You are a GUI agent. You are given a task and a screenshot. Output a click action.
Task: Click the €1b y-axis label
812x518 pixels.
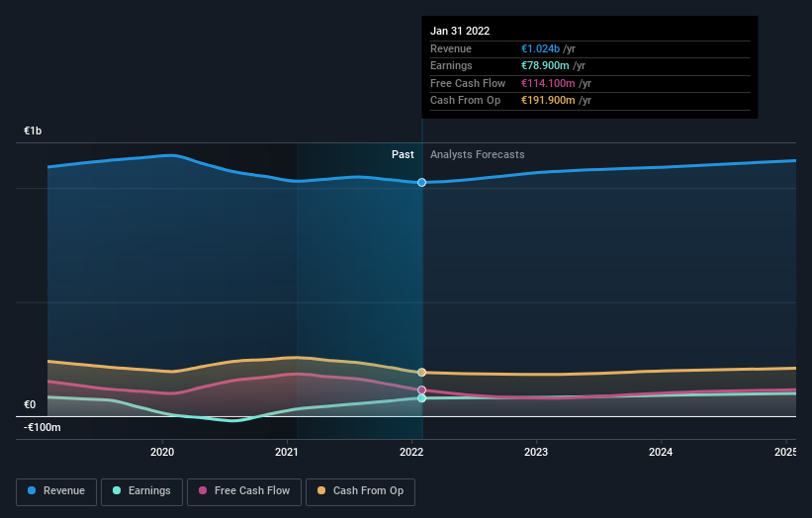[x=33, y=130]
